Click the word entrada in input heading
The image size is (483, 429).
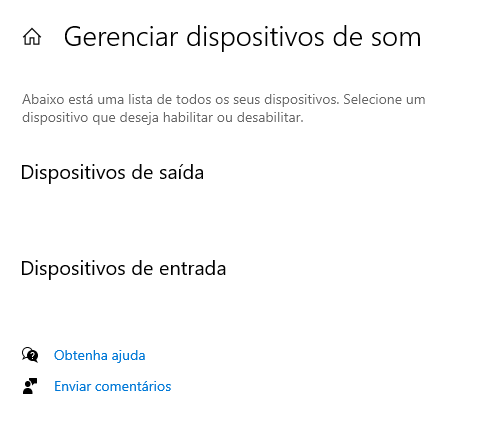coord(193,269)
